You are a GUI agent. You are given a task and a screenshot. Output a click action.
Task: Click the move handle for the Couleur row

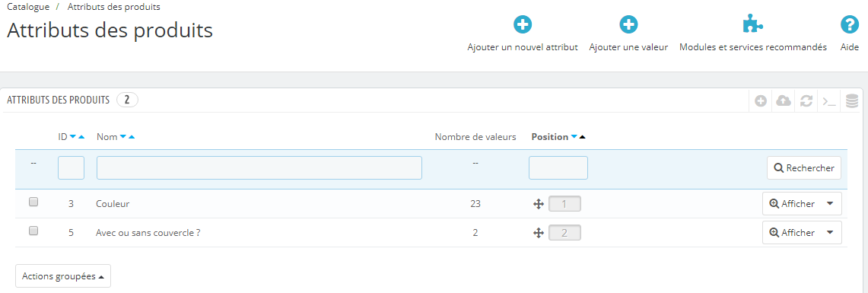point(538,204)
